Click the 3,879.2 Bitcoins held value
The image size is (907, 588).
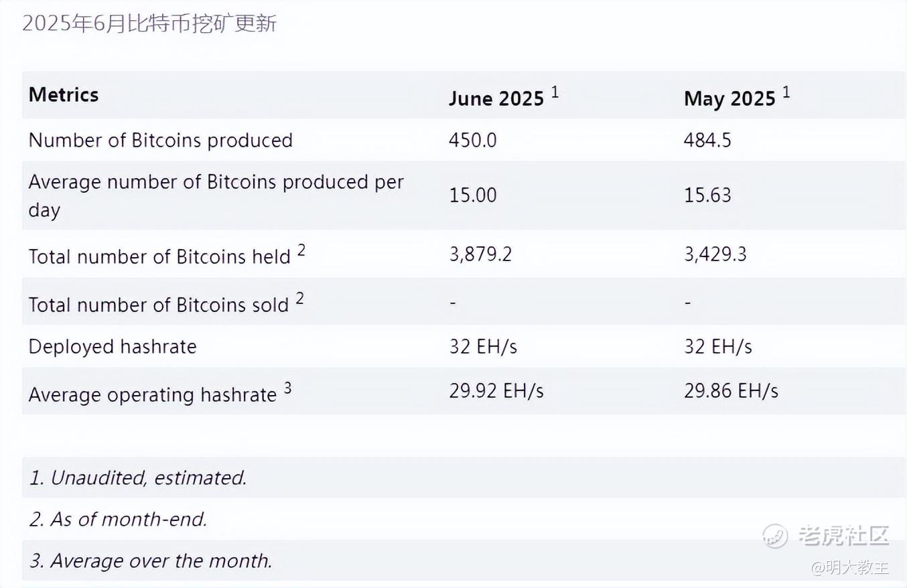pyautogui.click(x=480, y=254)
